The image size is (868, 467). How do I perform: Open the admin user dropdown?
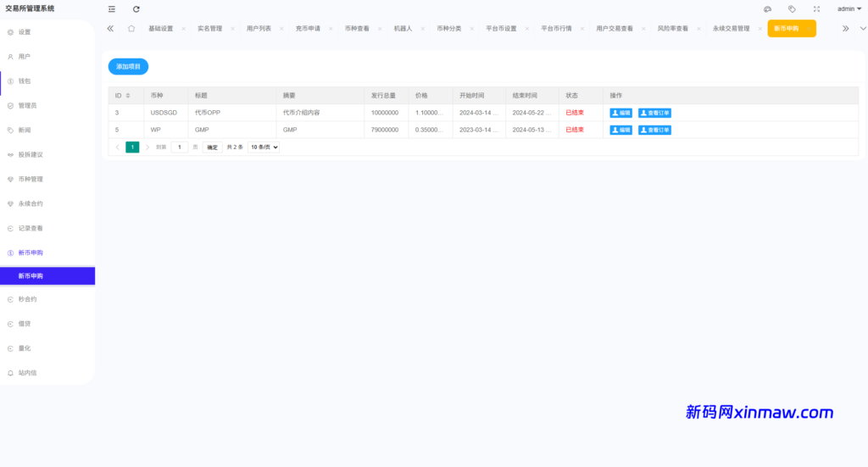pyautogui.click(x=849, y=8)
